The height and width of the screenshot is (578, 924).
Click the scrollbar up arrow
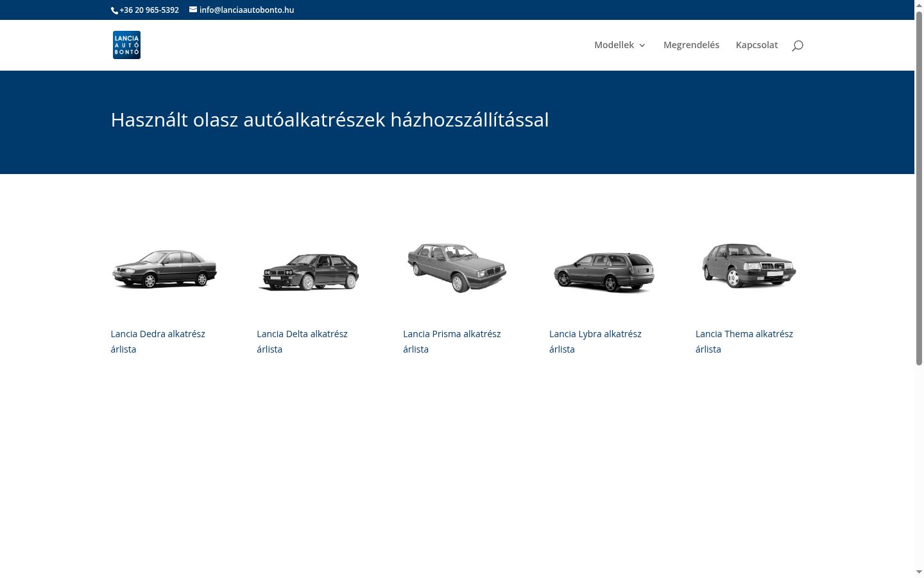pyautogui.click(x=919, y=4)
